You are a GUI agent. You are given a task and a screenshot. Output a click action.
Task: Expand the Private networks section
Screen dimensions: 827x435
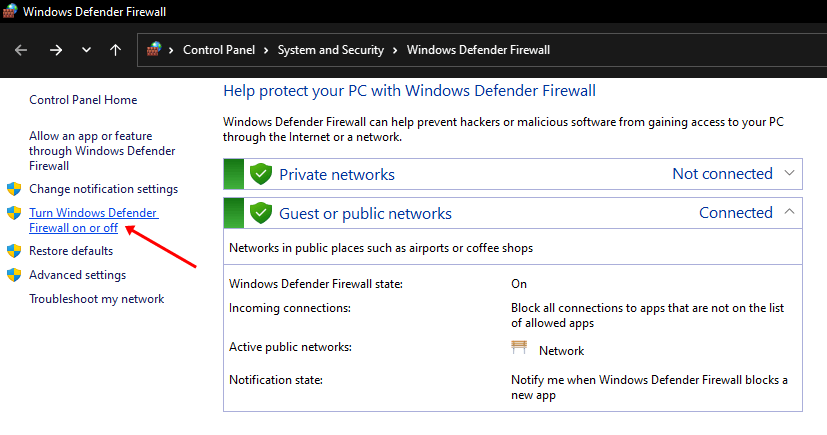(x=790, y=174)
